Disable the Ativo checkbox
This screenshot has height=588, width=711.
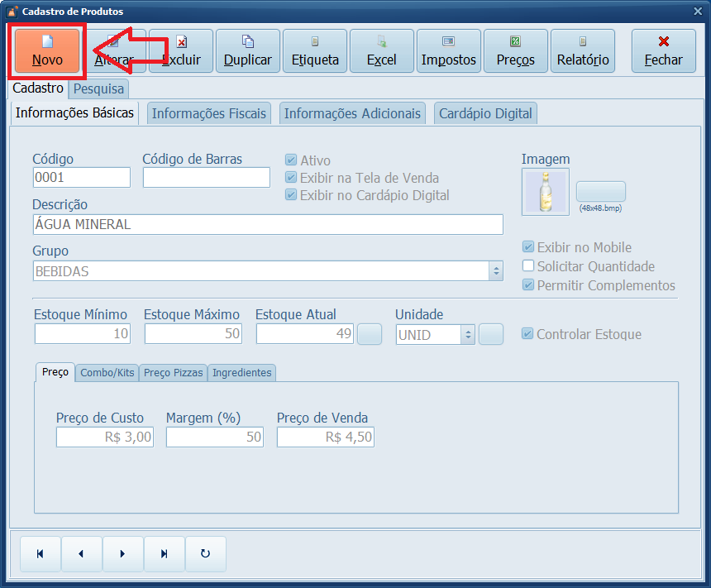coord(292,160)
